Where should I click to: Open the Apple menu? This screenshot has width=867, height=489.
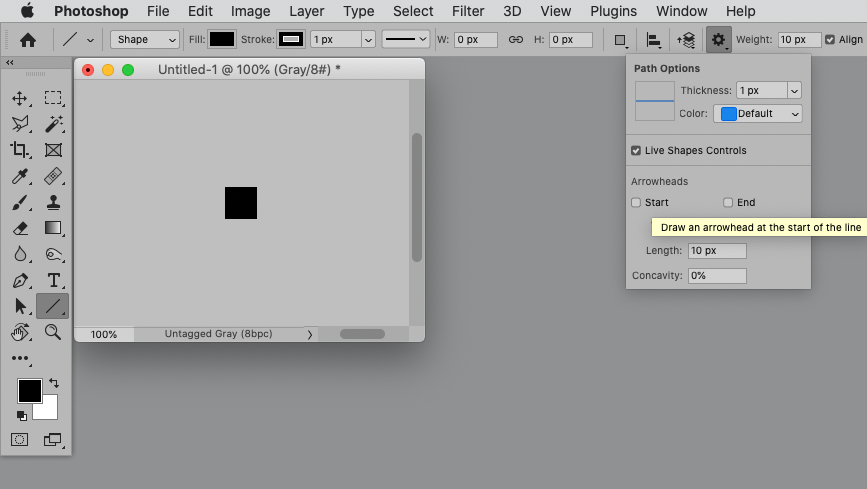27,11
